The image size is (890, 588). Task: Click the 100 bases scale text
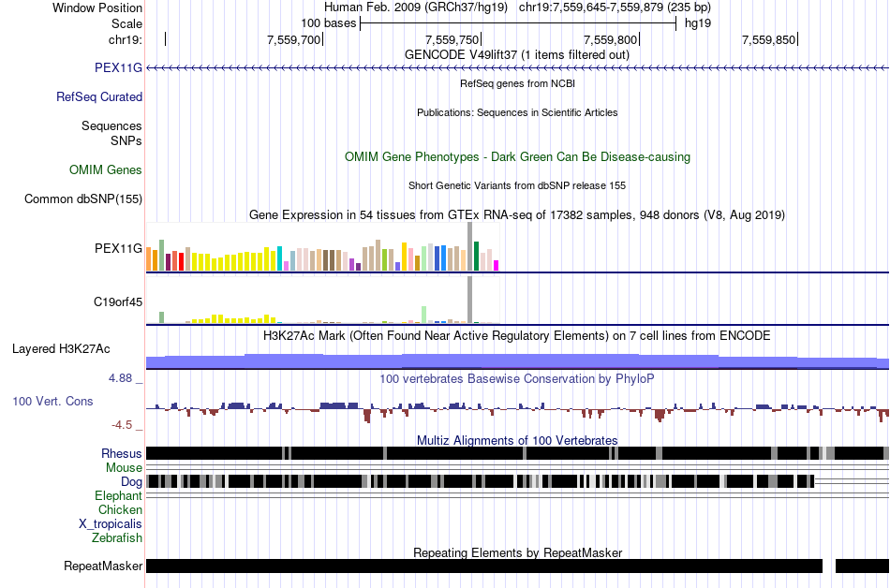pos(328,23)
